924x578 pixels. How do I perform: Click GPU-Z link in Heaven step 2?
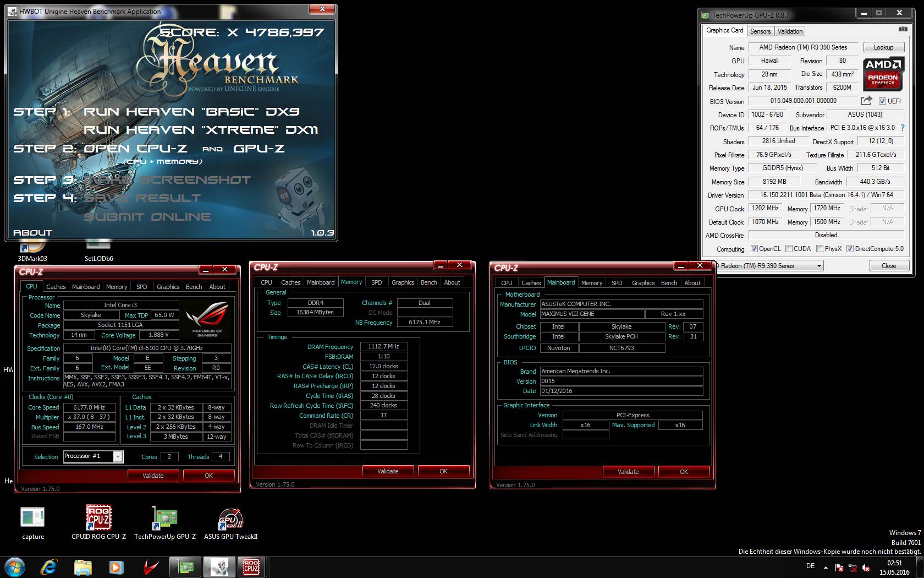259,149
